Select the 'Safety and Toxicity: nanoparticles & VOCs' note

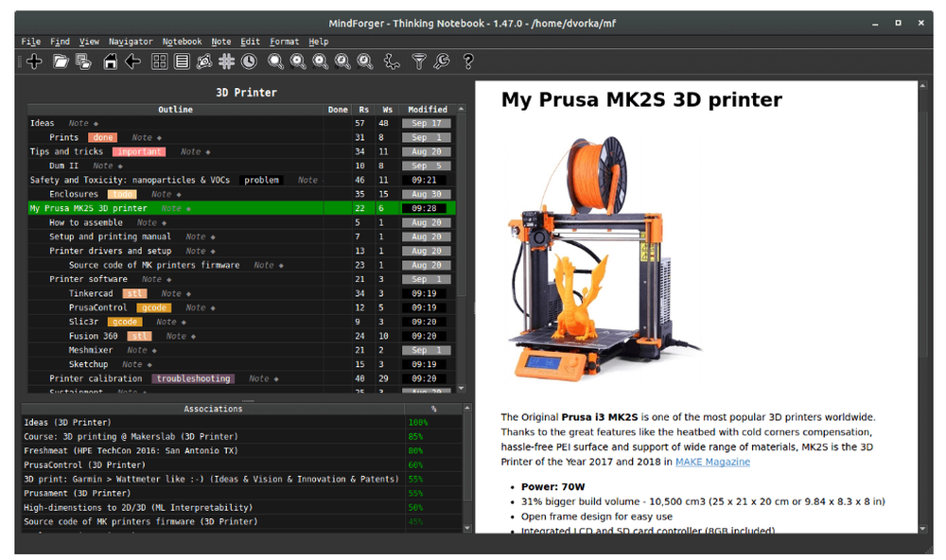point(241,180)
